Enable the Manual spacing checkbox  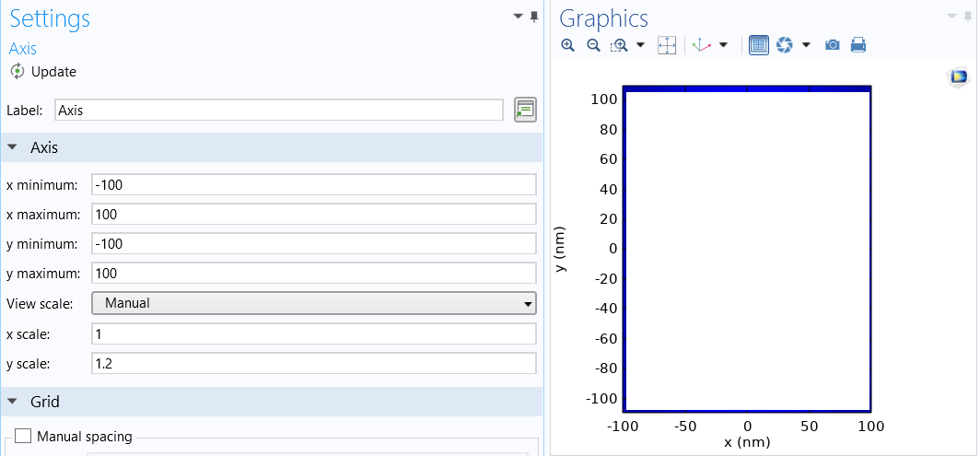pos(23,436)
